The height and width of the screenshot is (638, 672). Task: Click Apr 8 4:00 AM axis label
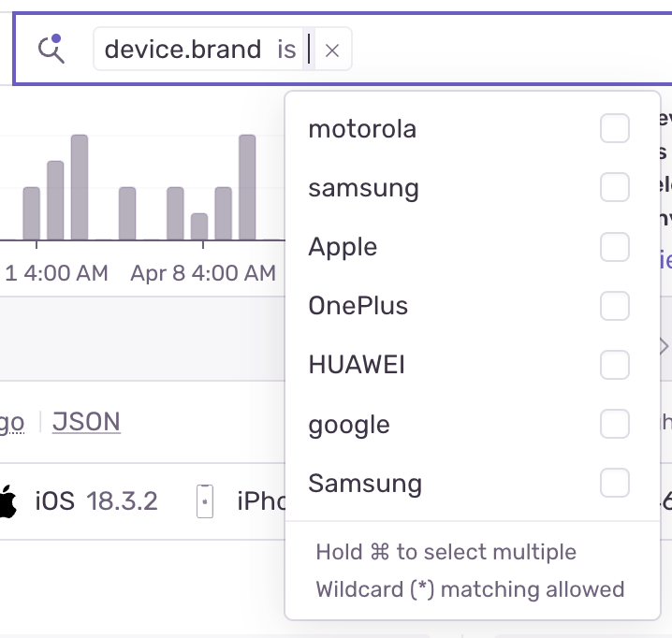pos(203,273)
